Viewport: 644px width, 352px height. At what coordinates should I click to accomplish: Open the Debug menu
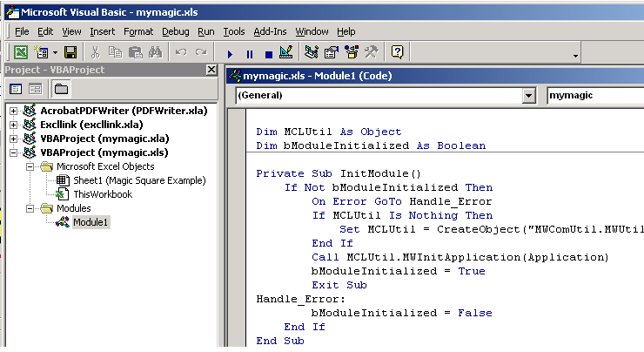[x=176, y=31]
